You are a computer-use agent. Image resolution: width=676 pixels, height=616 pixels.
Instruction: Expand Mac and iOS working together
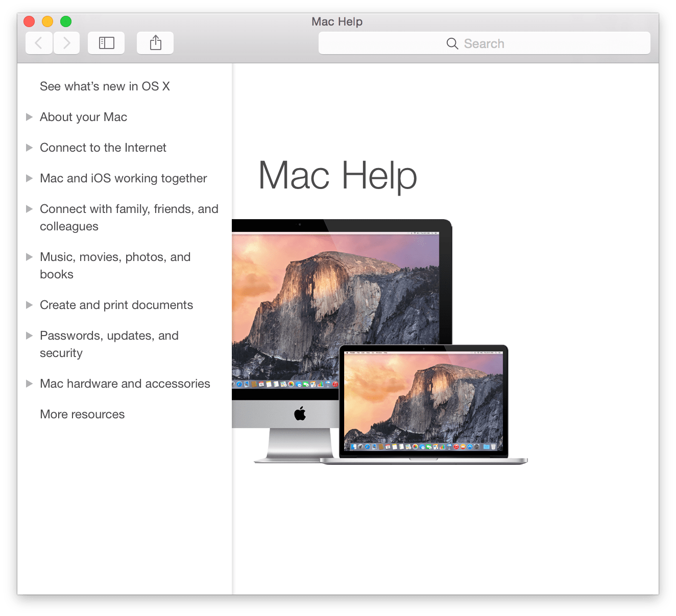[x=29, y=178]
